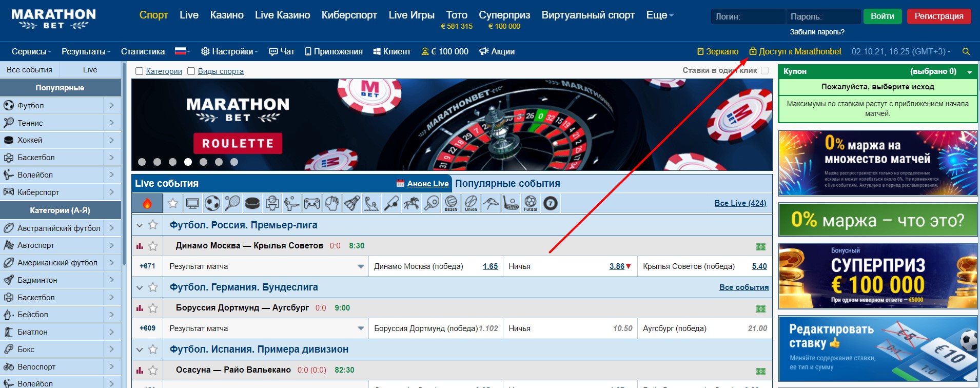980x388 pixels.
Task: Open statistics chart icon for Осасуна match
Action: [x=140, y=370]
